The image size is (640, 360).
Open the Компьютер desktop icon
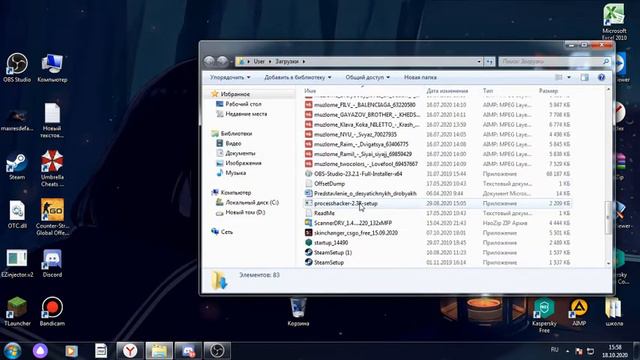pos(52,68)
